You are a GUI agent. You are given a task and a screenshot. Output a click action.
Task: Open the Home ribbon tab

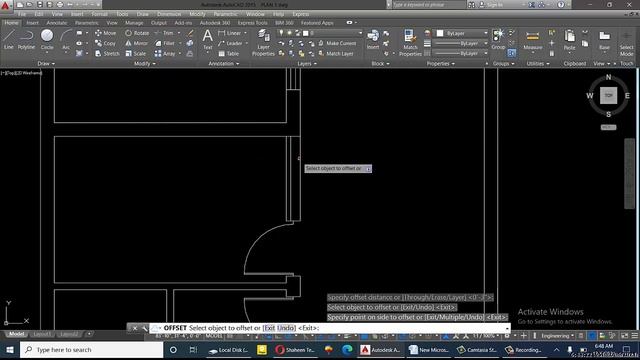(x=11, y=23)
